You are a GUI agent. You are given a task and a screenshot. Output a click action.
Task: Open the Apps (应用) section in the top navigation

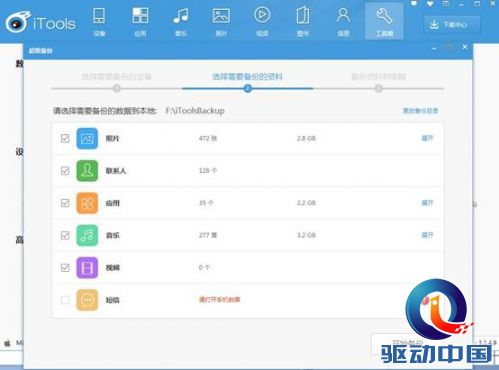click(140, 21)
